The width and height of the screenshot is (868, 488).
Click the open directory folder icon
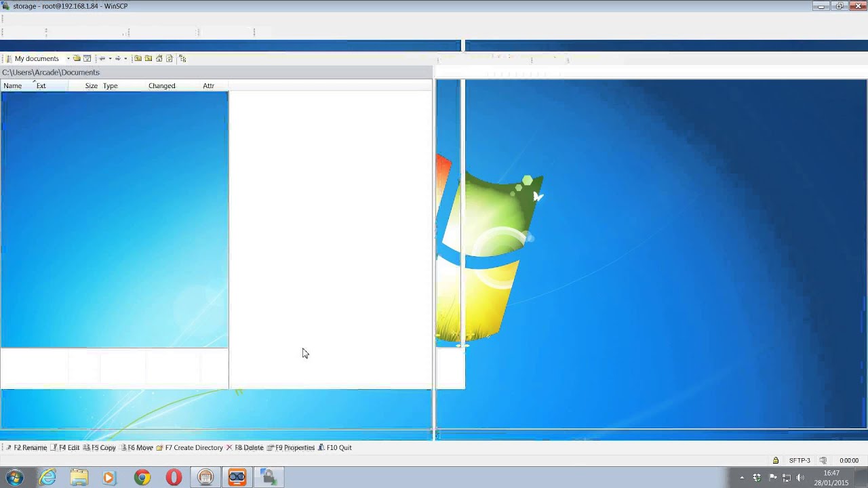tap(77, 58)
